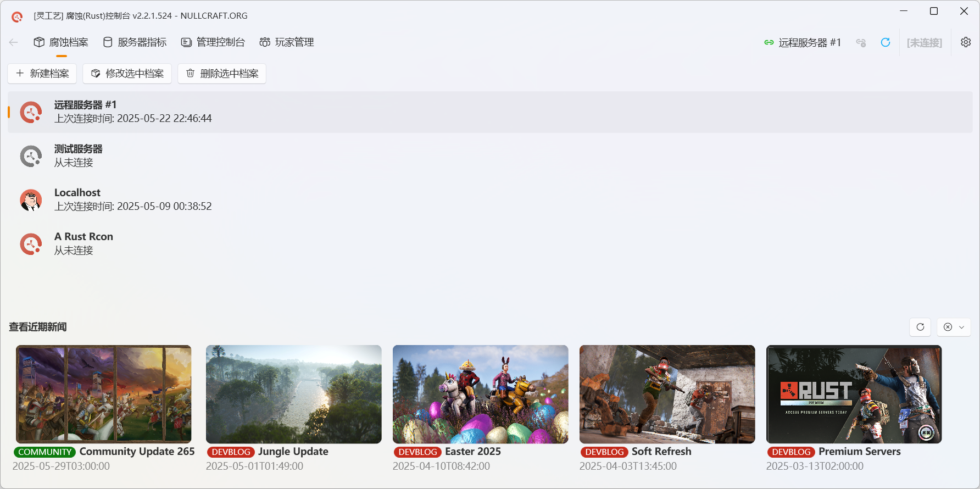980x489 pixels.
Task: Go to 玩家管理 tab
Action: tap(287, 42)
